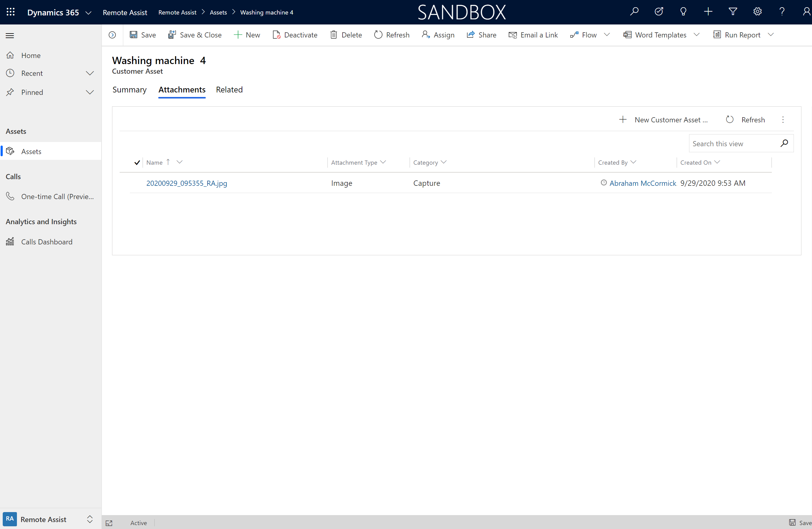Expand the Run Report dropdown
The width and height of the screenshot is (812, 529).
[x=771, y=35]
